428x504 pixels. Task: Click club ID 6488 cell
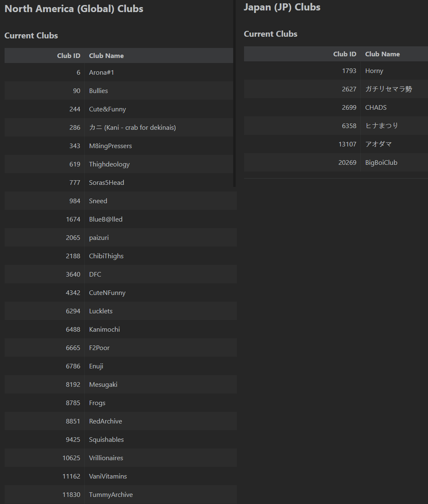point(45,329)
